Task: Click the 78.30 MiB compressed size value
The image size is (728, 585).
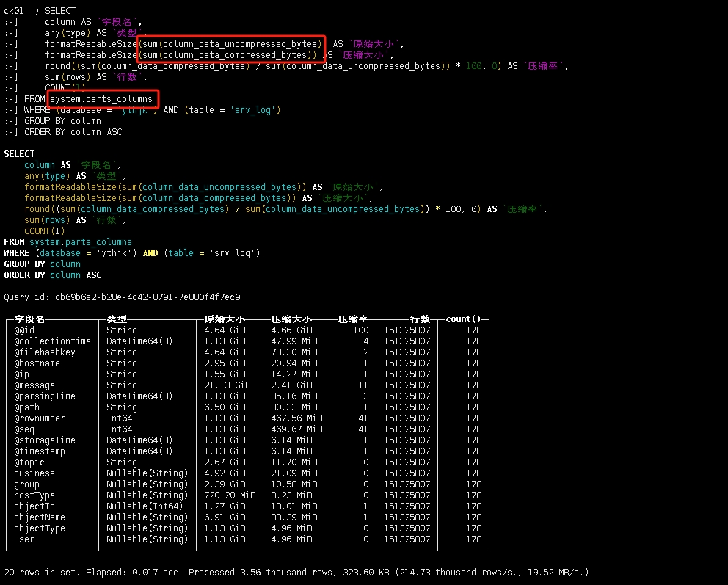Action: click(294, 352)
